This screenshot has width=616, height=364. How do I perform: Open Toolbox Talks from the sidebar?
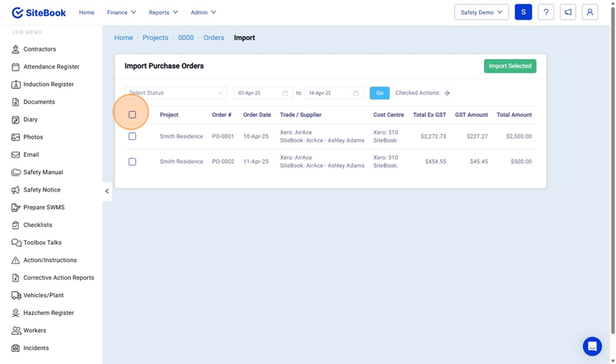pos(42,242)
